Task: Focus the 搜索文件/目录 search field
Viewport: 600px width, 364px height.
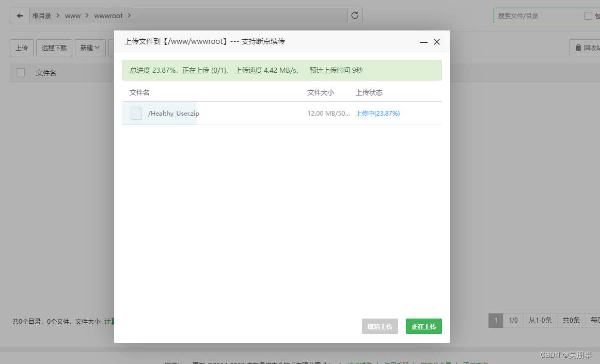Action: (538, 15)
